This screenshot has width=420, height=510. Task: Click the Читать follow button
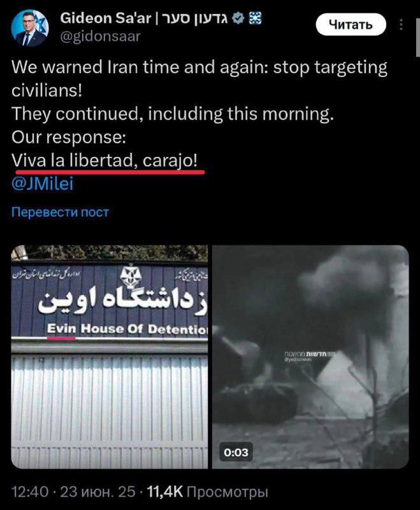351,24
